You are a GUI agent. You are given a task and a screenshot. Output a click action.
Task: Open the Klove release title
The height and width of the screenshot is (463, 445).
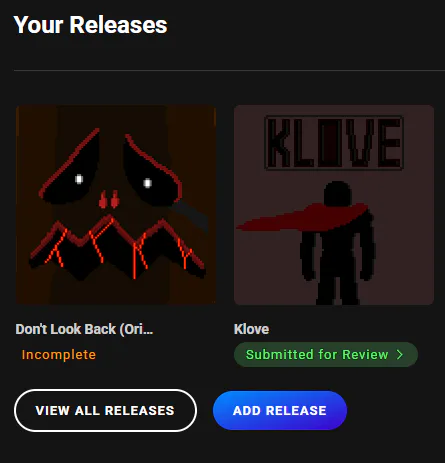(251, 329)
